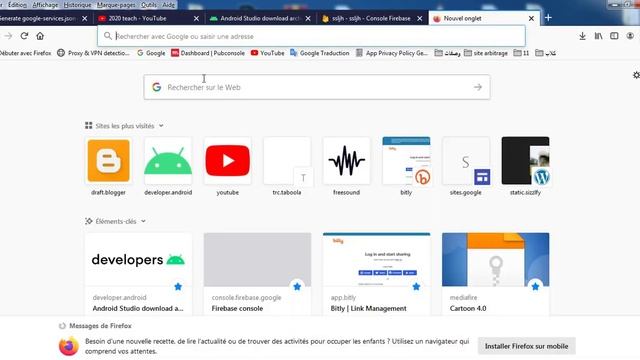Screen dimensions: 640x360
Task: Open the Édition menu
Action: pos(17,5)
